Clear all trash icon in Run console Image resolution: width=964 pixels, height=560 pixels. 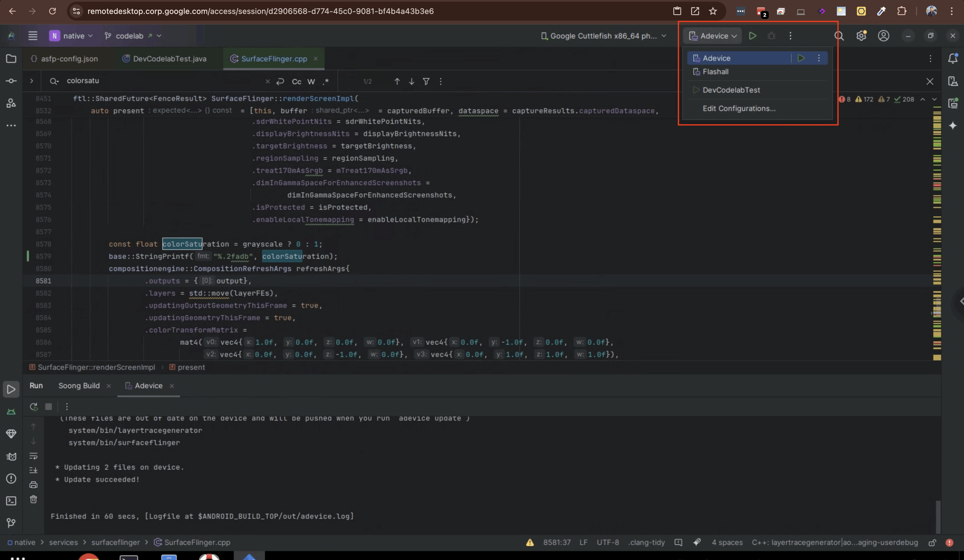(x=34, y=499)
